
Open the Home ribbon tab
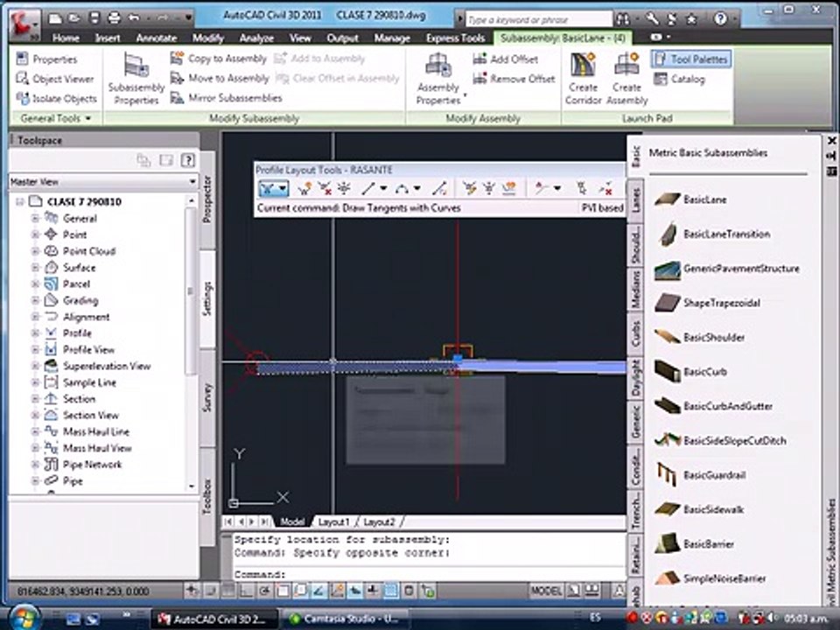tap(66, 38)
